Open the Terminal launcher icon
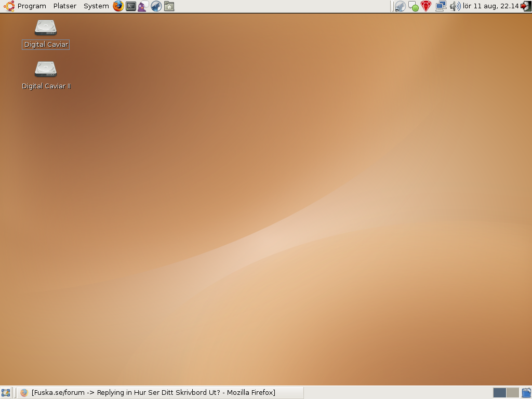The width and height of the screenshot is (532, 399). 130,6
